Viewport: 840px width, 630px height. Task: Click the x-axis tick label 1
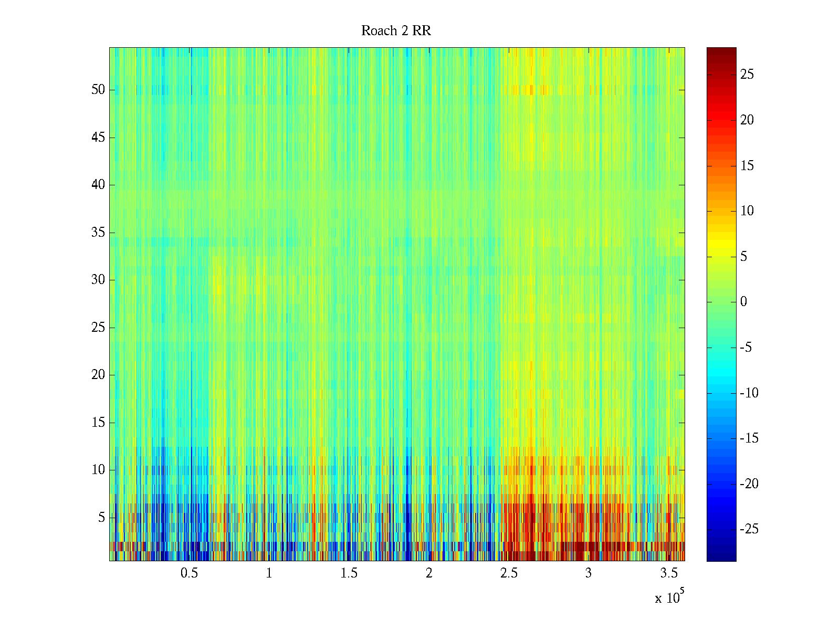(x=269, y=573)
